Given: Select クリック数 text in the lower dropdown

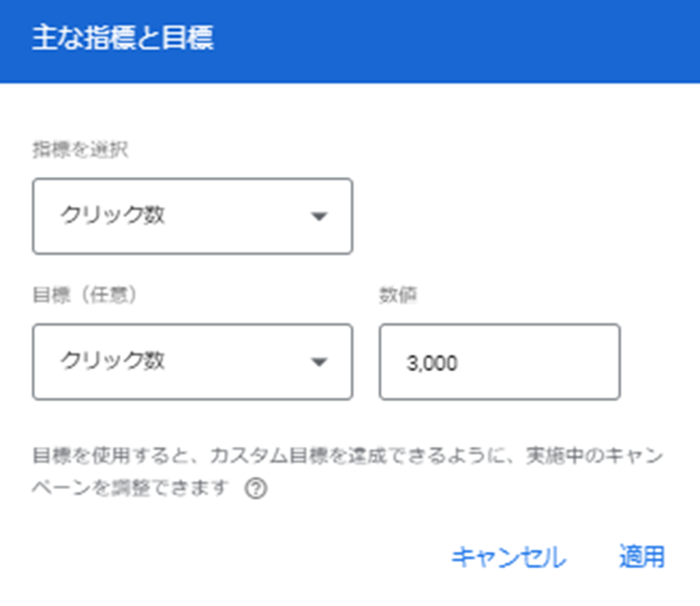Looking at the screenshot, I should pos(113,361).
